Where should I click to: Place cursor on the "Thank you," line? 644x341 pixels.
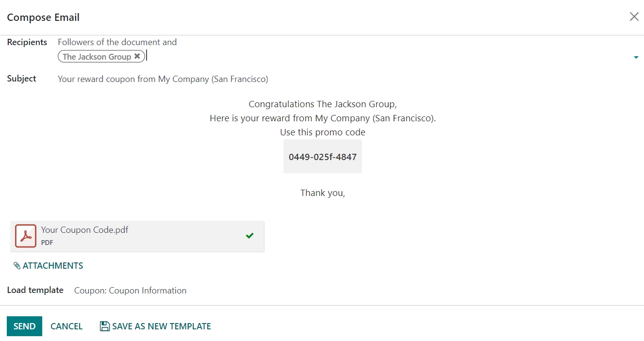tap(323, 193)
